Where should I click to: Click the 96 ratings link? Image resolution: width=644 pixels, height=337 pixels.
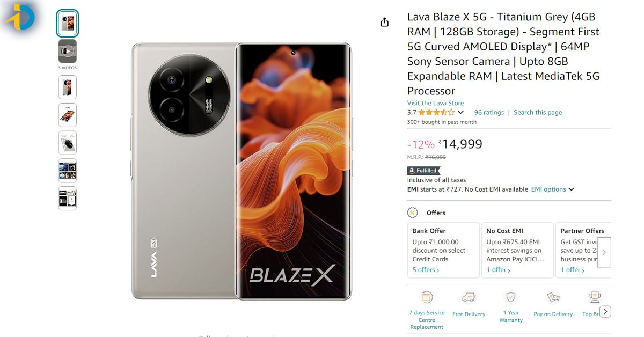pos(488,112)
